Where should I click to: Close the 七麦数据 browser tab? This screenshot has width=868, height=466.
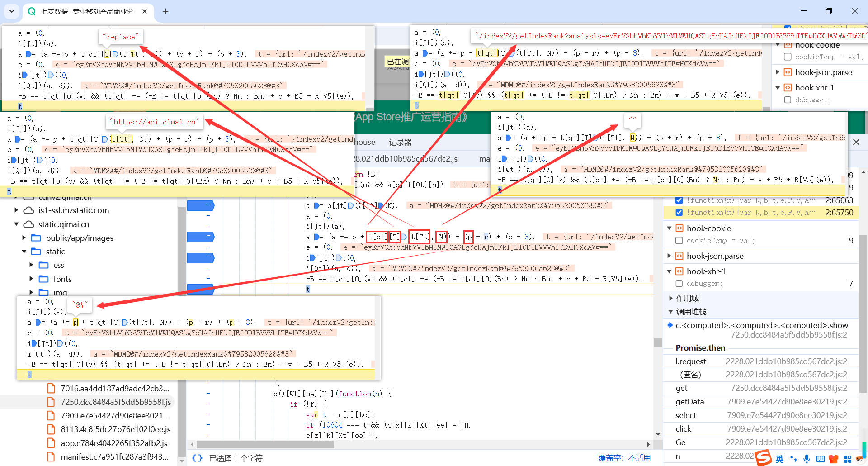coord(145,11)
